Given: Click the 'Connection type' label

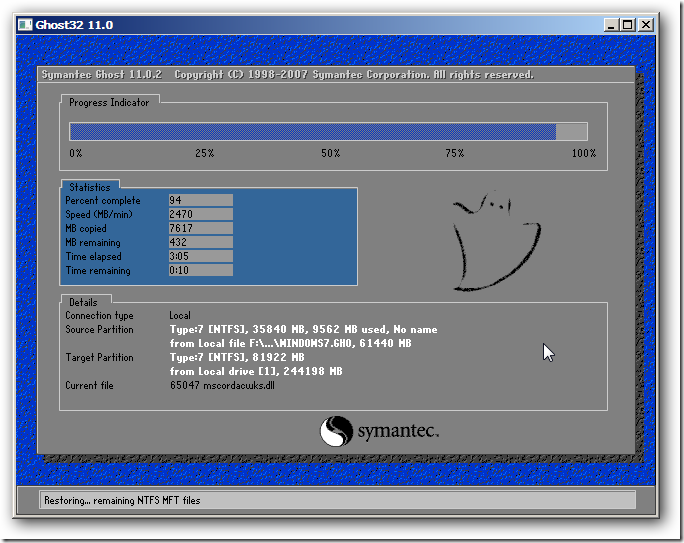Looking at the screenshot, I should [99, 315].
